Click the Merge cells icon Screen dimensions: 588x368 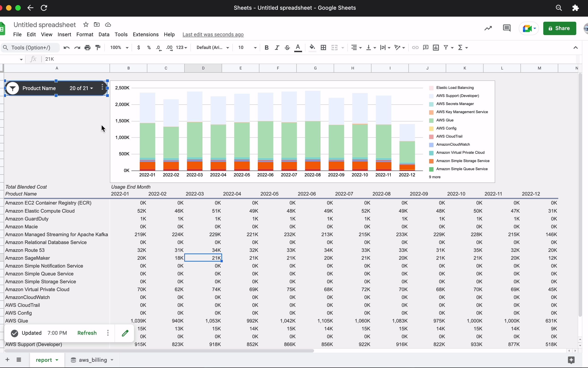(x=335, y=48)
